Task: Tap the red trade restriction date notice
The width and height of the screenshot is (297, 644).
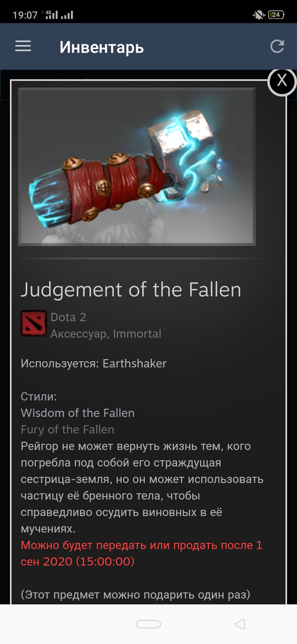Action: tap(141, 553)
